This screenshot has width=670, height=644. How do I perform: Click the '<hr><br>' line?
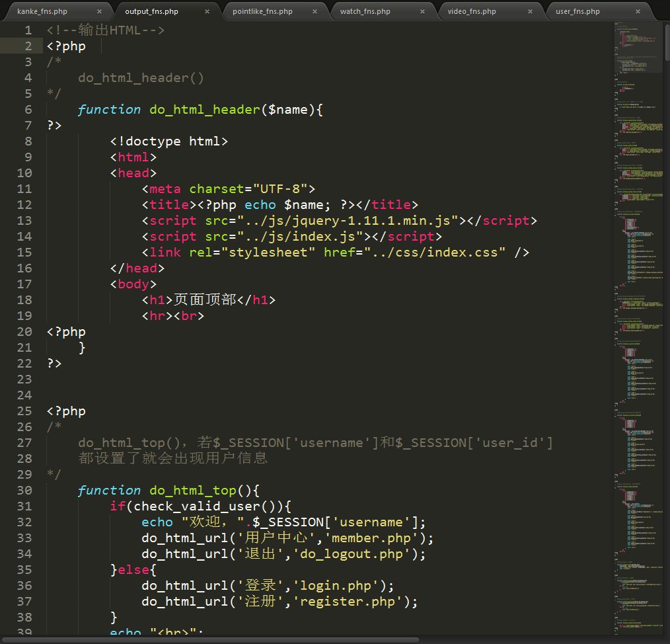[173, 315]
